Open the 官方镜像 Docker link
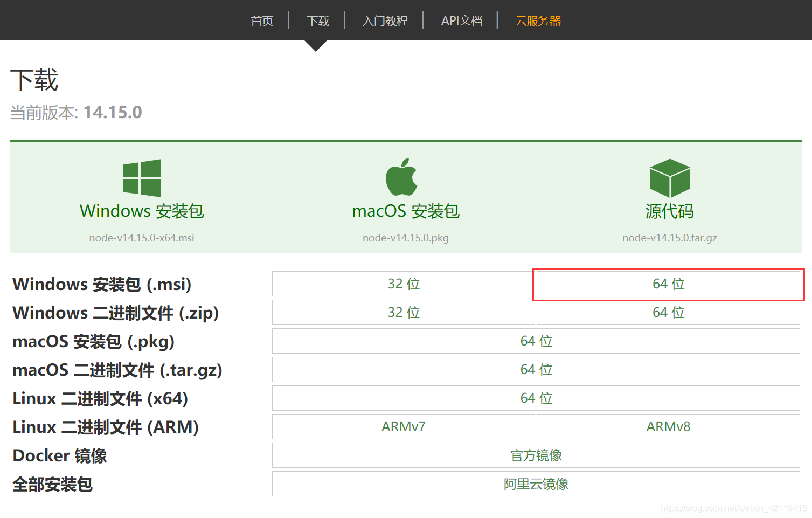This screenshot has height=518, width=812. (536, 455)
